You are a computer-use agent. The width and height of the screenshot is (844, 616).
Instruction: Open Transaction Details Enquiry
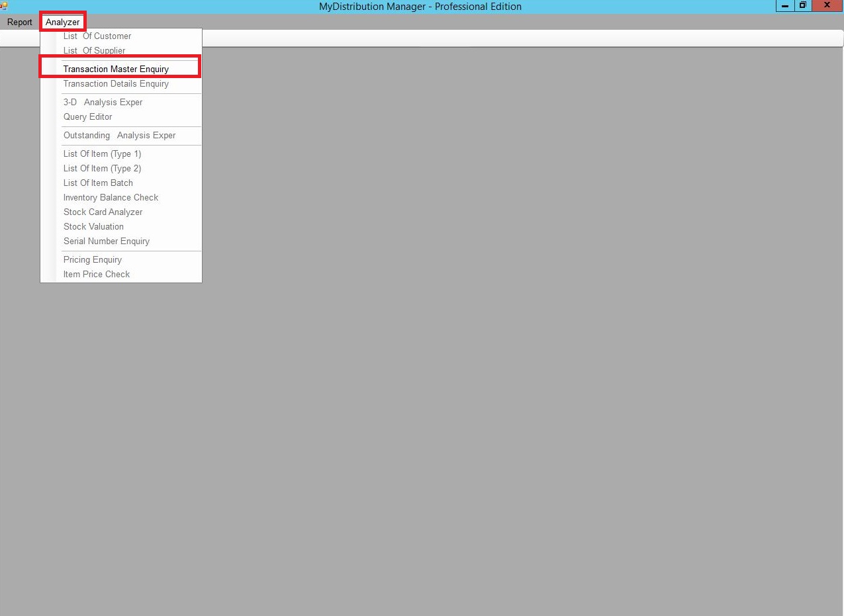pyautogui.click(x=116, y=84)
